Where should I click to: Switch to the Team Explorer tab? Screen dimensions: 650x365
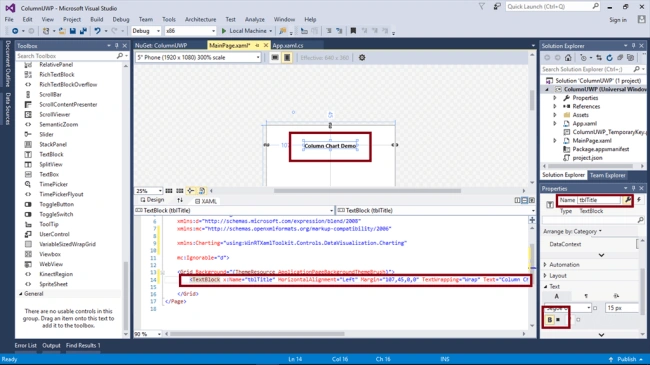point(607,175)
